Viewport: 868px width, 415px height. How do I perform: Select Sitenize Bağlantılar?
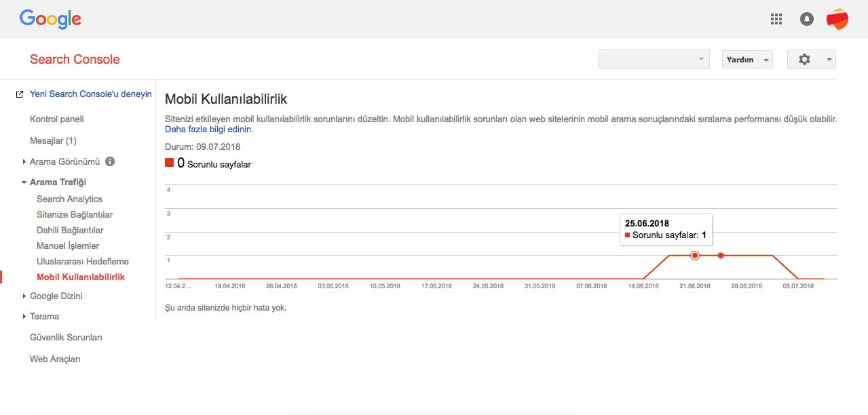pos(75,214)
